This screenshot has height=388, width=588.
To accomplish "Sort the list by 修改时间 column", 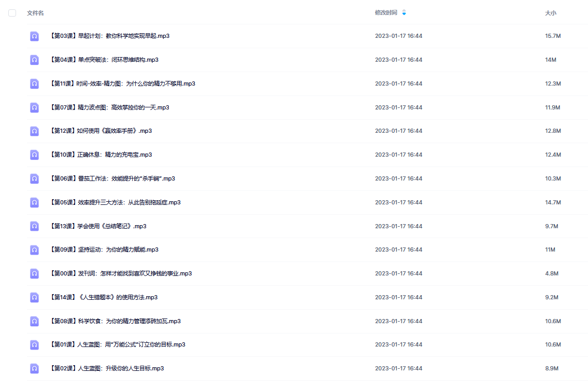I will click(x=386, y=13).
